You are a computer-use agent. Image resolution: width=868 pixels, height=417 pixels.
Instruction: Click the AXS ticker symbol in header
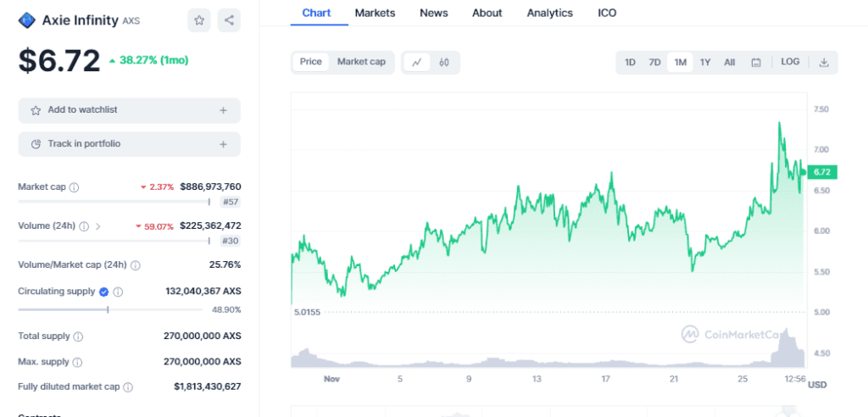[131, 21]
